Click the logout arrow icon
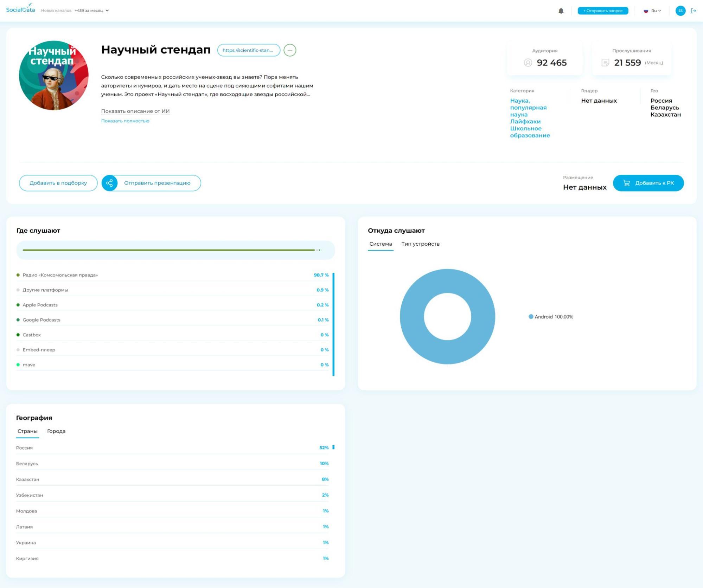The width and height of the screenshot is (703, 588). pos(694,11)
